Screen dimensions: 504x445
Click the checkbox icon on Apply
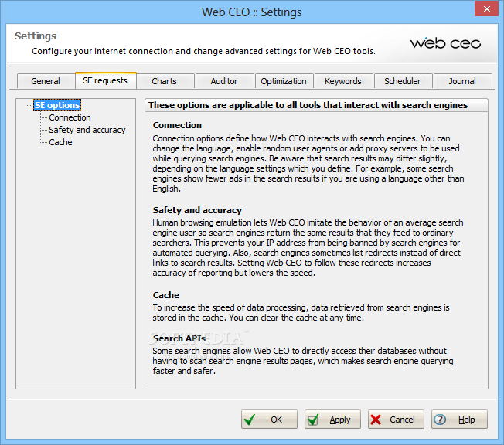click(313, 420)
